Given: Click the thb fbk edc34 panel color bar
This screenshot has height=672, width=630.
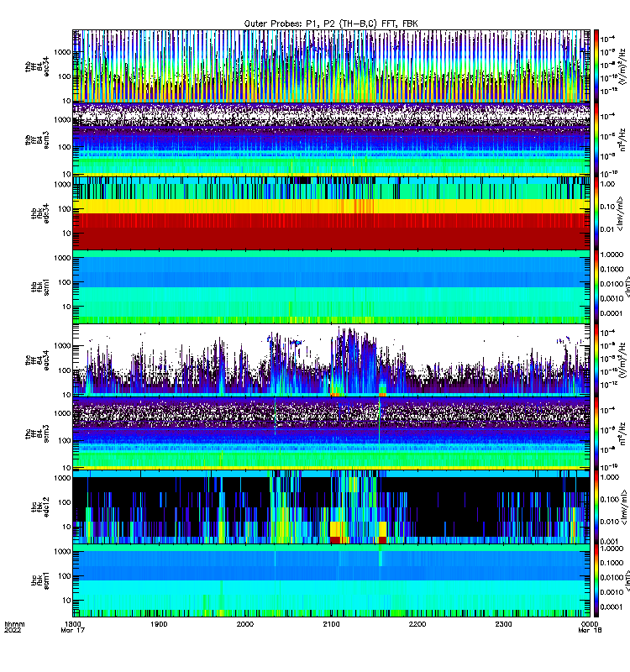Looking at the screenshot, I should click(596, 213).
